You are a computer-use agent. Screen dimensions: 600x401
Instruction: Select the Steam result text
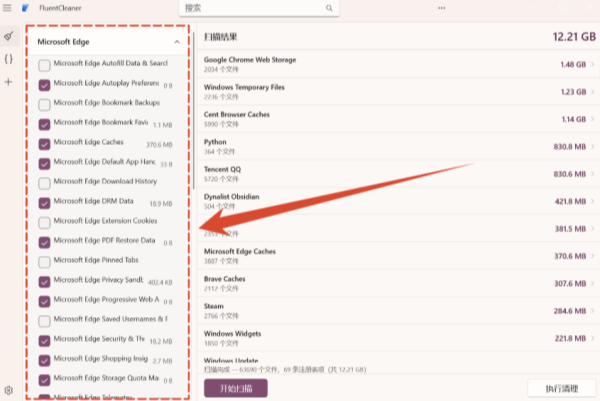[214, 306]
